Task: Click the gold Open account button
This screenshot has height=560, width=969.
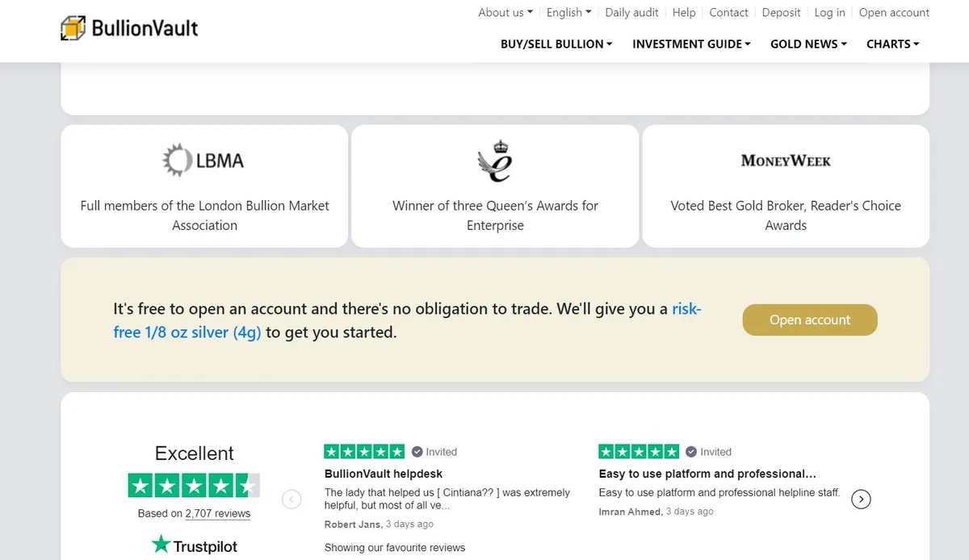Action: 810,320
